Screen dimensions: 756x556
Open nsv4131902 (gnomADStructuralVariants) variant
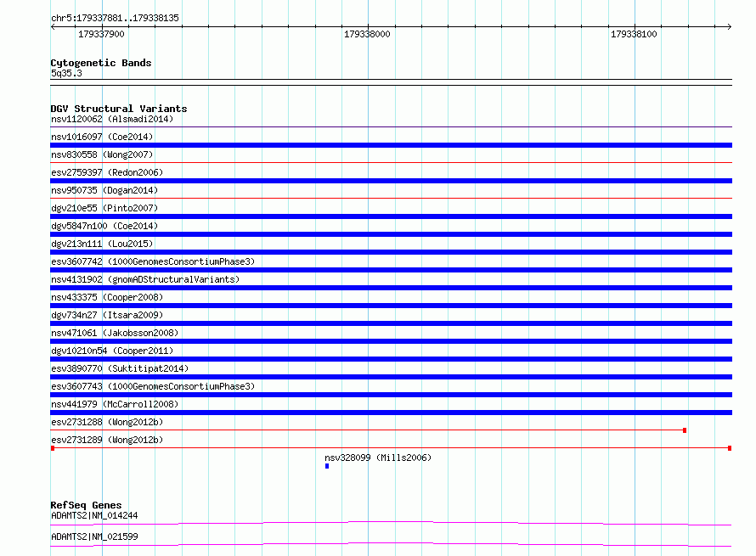click(145, 279)
